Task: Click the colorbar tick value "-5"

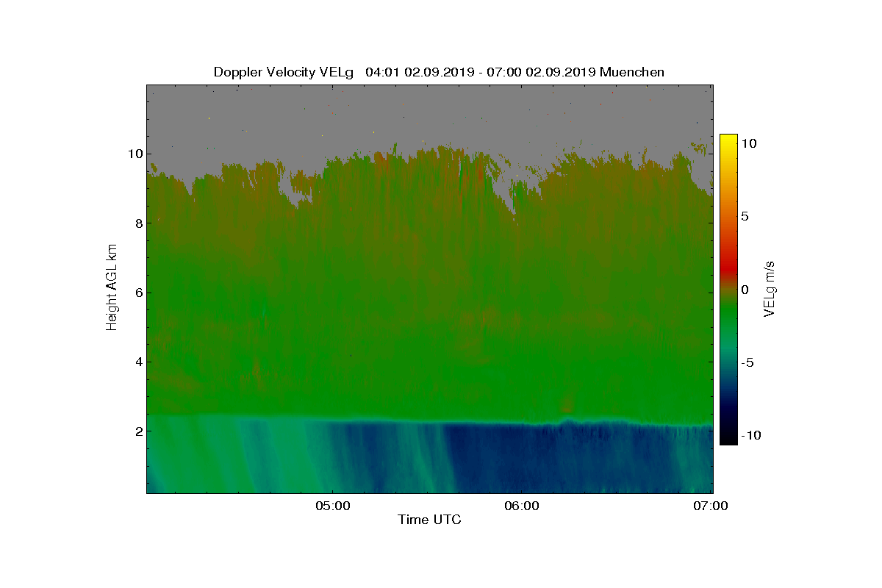Action: pyautogui.click(x=747, y=362)
